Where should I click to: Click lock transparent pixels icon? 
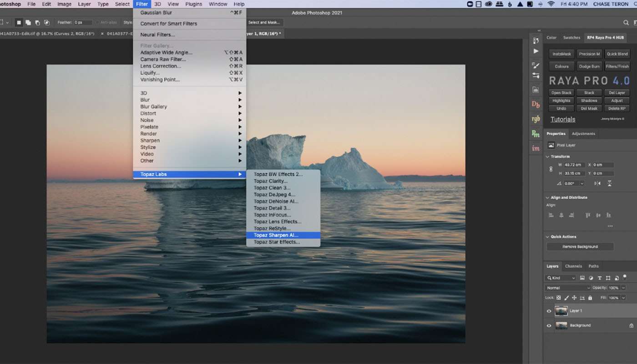[x=559, y=298]
